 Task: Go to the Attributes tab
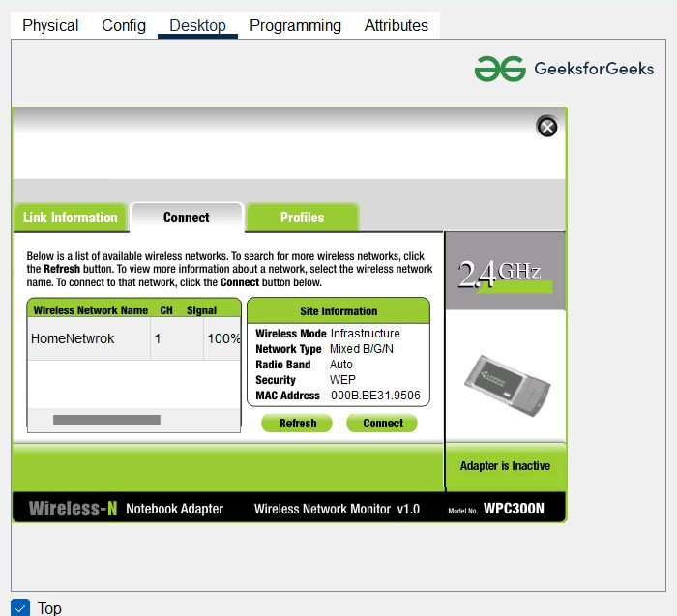[396, 25]
